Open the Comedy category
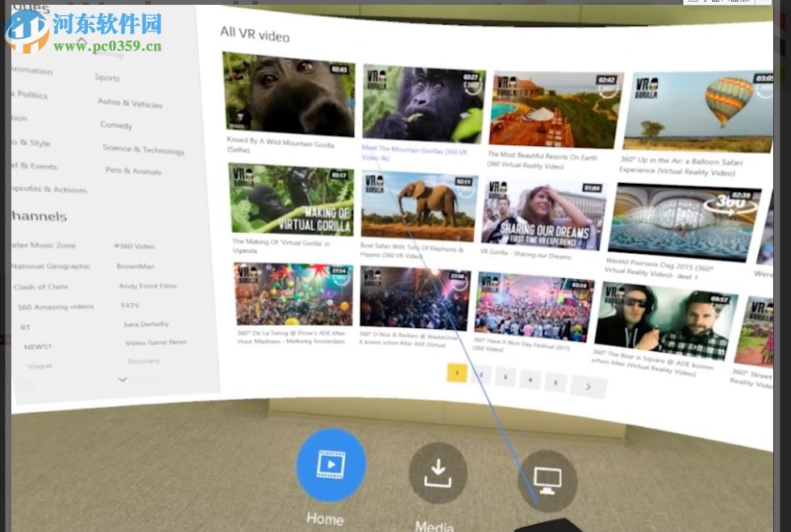This screenshot has width=791, height=532. pos(116,125)
